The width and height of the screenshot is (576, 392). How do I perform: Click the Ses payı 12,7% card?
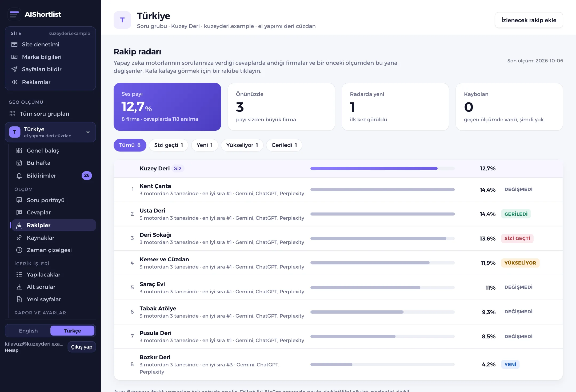pos(167,107)
